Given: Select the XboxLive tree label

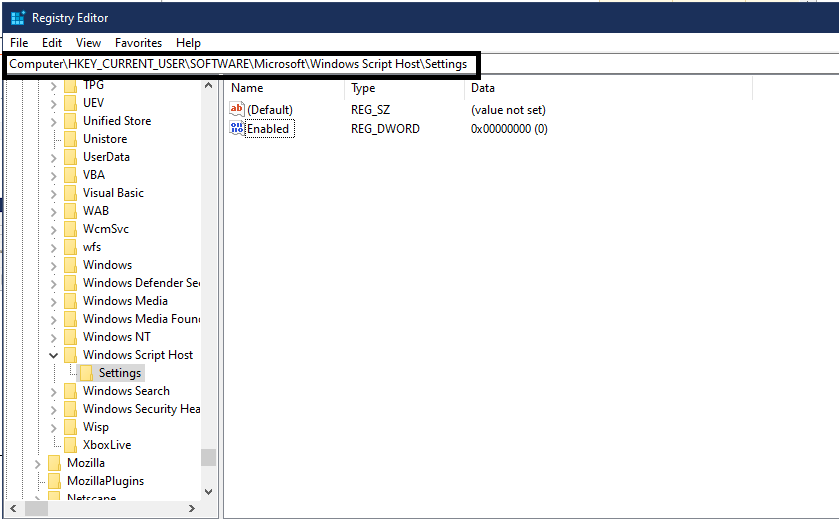Looking at the screenshot, I should 107,445.
